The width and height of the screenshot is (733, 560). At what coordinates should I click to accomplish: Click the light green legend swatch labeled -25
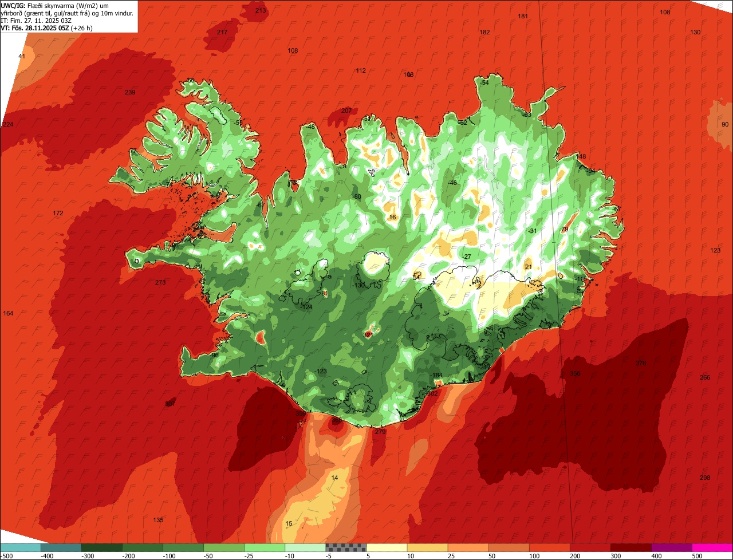265,548
